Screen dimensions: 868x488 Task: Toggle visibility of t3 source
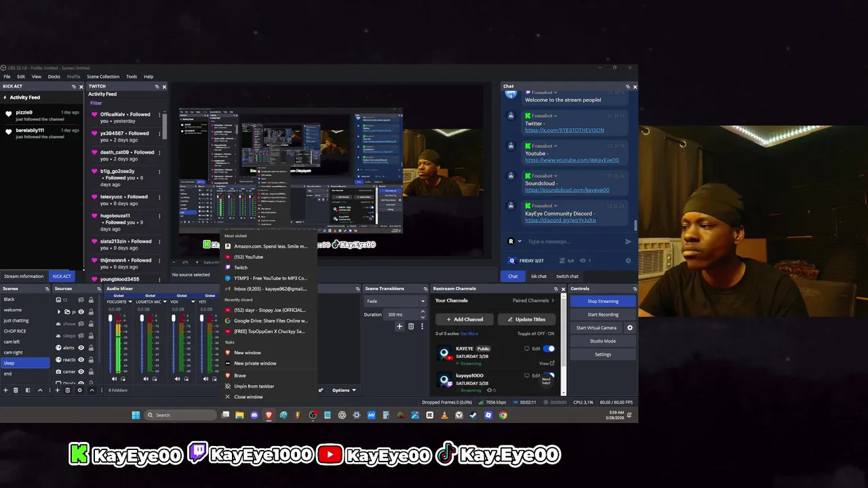click(81, 300)
